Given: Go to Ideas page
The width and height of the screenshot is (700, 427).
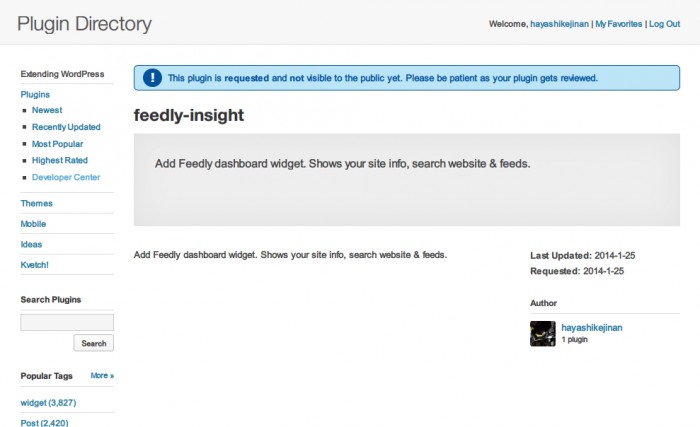Looking at the screenshot, I should tap(32, 244).
